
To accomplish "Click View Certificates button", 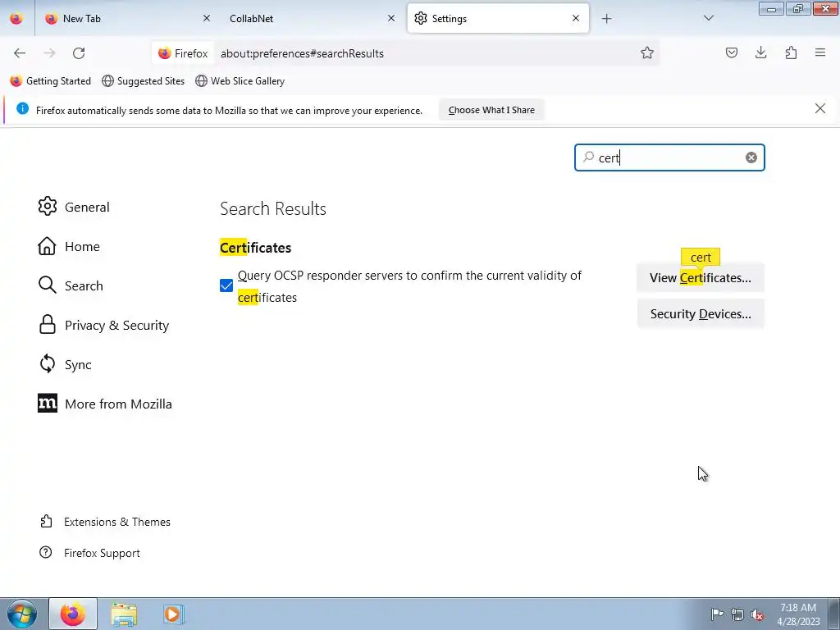I will [701, 277].
